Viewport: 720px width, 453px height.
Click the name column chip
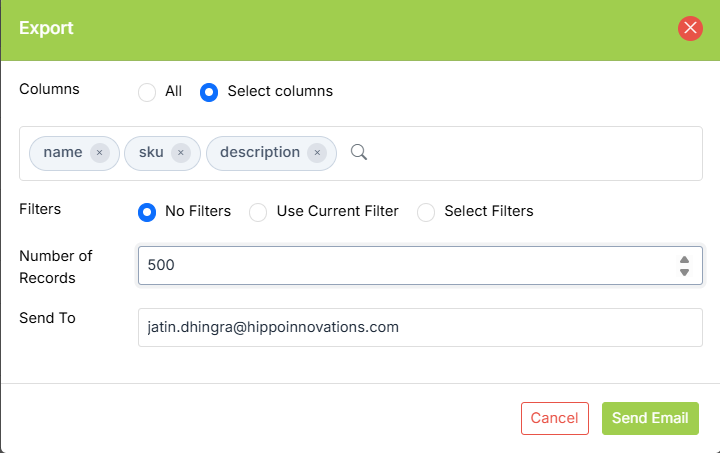pyautogui.click(x=63, y=153)
